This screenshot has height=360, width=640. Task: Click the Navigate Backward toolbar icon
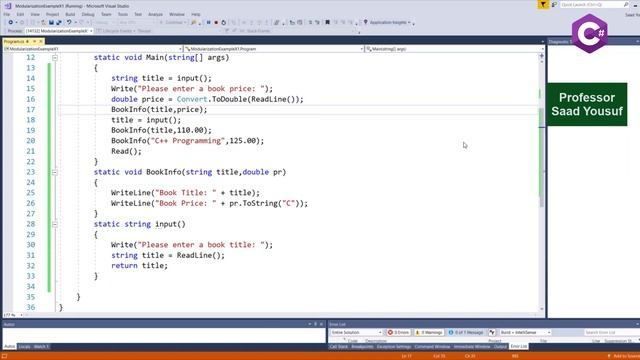point(11,22)
